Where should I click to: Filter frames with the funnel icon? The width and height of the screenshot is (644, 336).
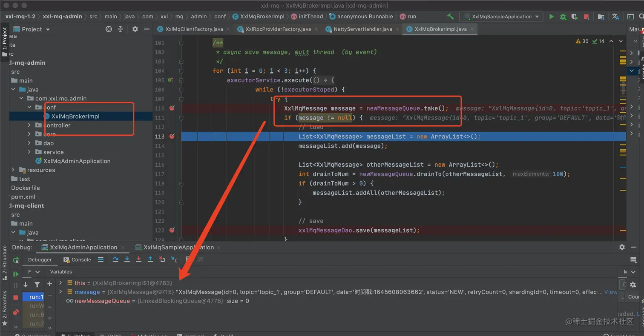[37, 285]
